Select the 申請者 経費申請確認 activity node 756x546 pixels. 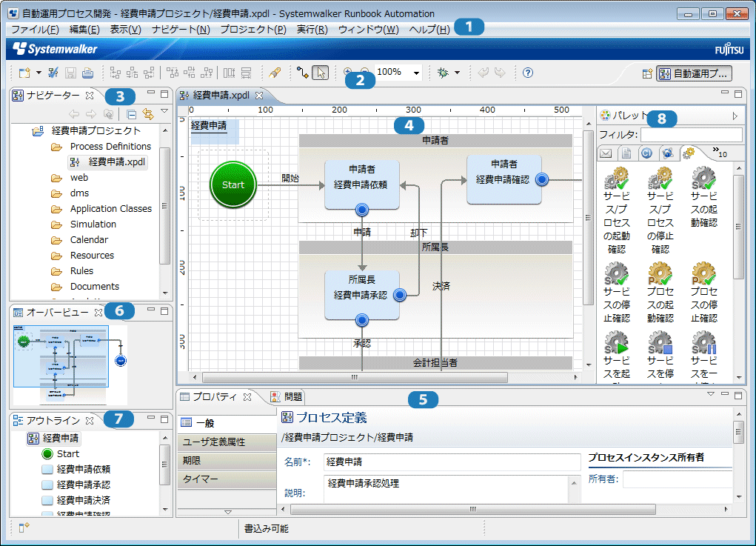[504, 179]
